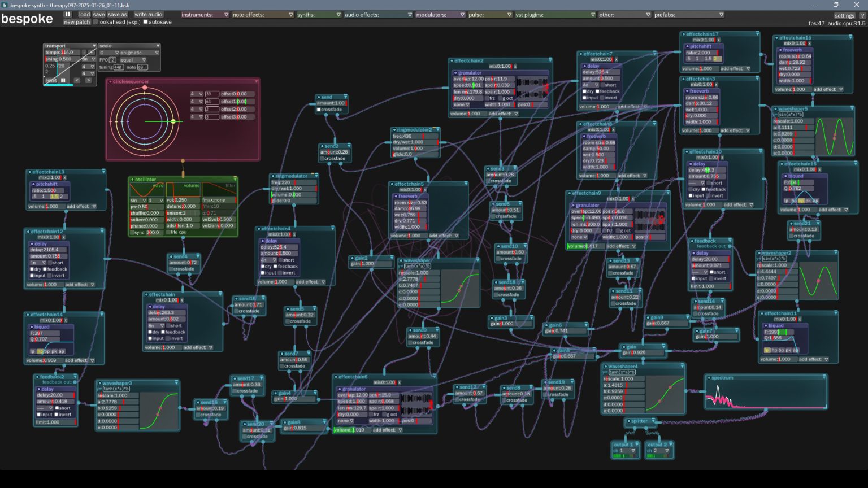
Task: Decrease tempo with the minus button
Action: pos(84,53)
